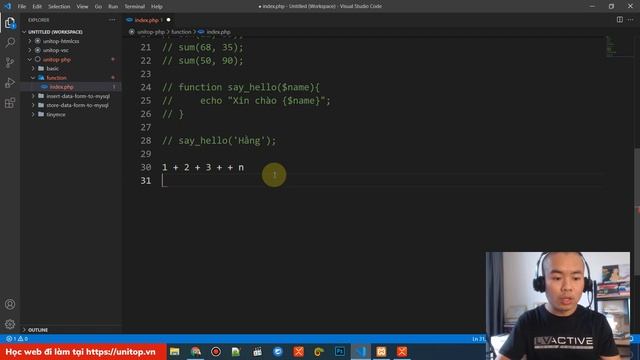Image resolution: width=640 pixels, height=360 pixels.
Task: Click index.php in the breadcrumb
Action: tap(218, 32)
